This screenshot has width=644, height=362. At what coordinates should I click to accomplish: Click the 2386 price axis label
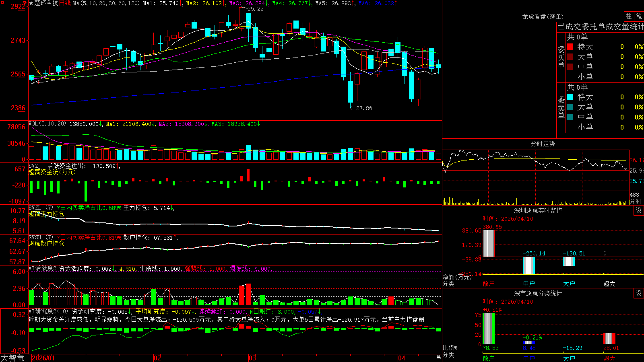tap(18, 108)
